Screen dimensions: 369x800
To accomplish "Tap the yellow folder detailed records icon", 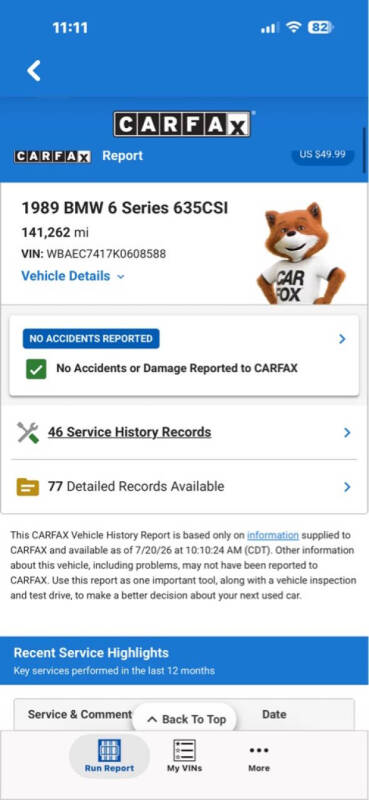I will (x=28, y=487).
